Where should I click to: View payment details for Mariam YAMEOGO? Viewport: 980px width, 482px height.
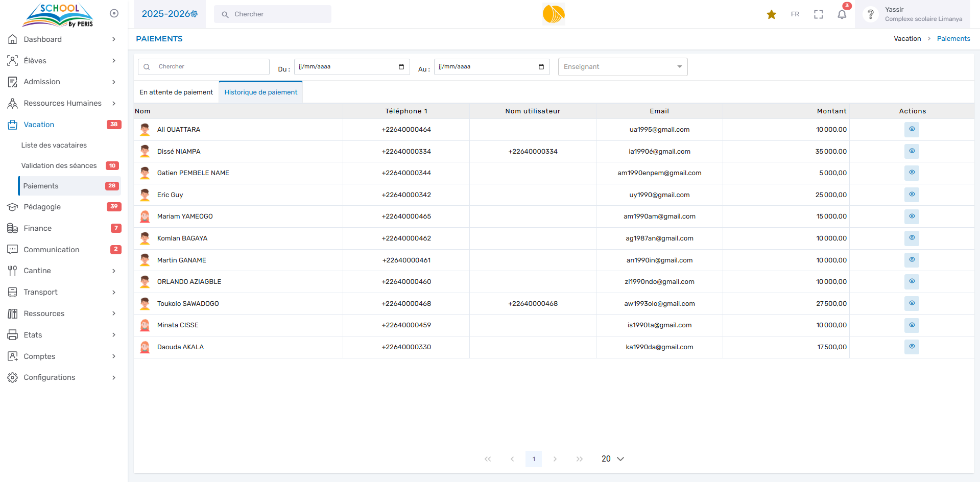[x=911, y=216]
